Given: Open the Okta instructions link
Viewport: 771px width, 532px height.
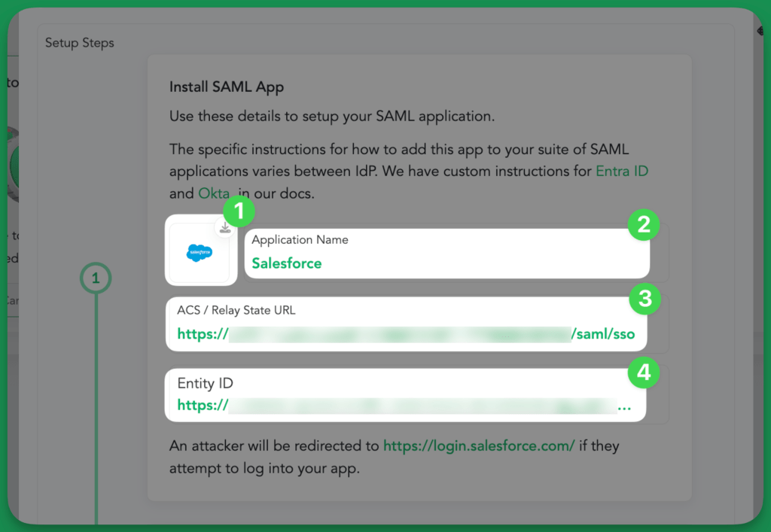Looking at the screenshot, I should point(214,193).
